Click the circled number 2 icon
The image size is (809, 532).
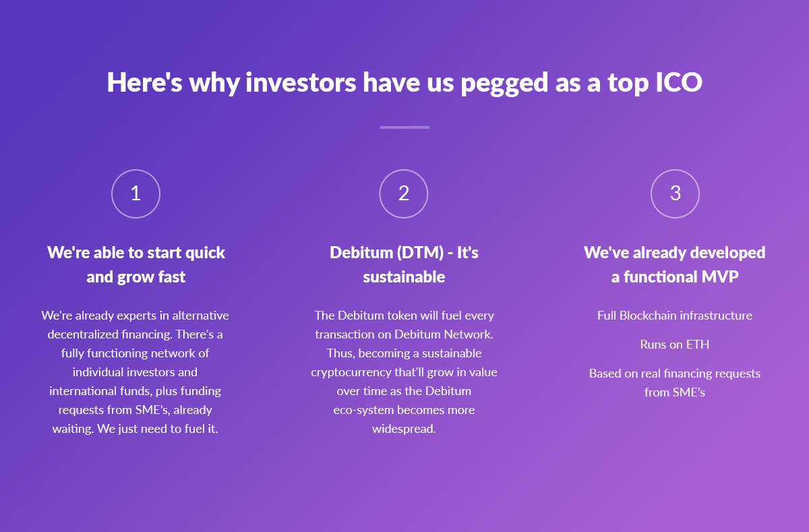[404, 194]
